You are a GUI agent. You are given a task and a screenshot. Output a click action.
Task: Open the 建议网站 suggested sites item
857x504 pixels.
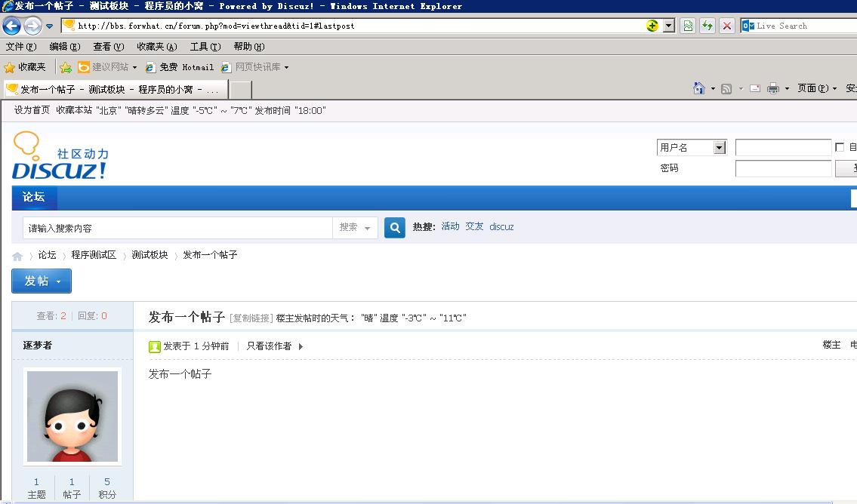click(107, 67)
